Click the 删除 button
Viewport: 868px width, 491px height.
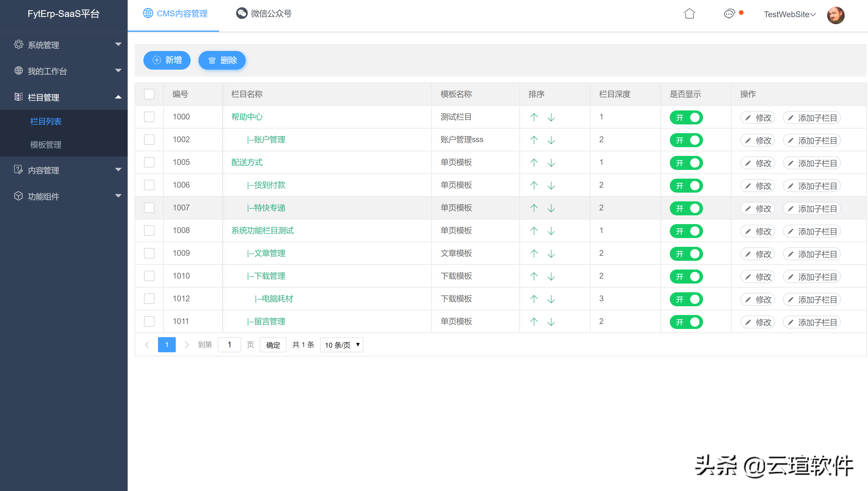point(222,60)
